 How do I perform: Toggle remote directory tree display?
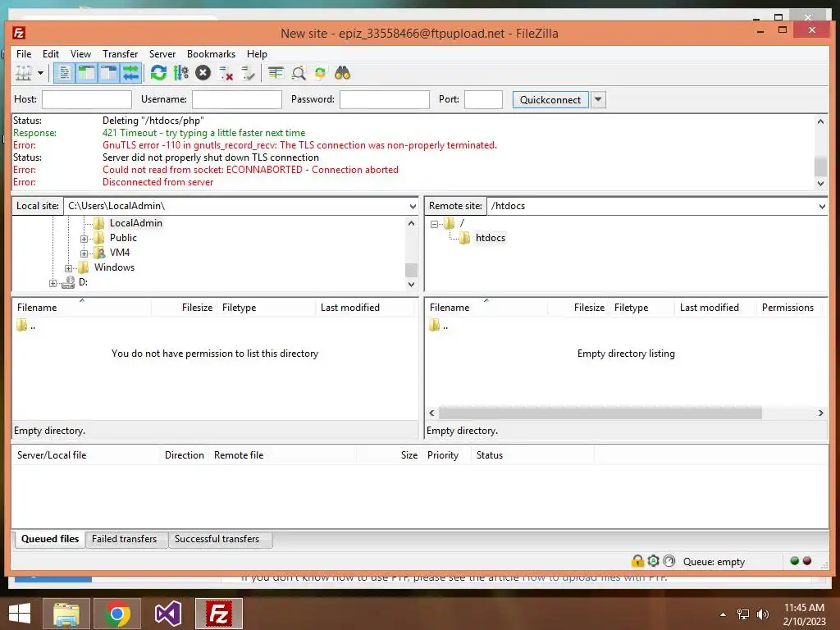coord(109,73)
